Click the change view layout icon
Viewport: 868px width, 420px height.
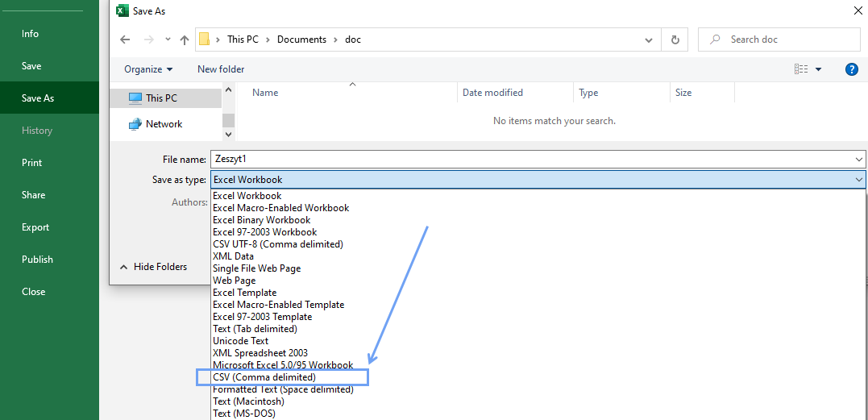(x=801, y=69)
